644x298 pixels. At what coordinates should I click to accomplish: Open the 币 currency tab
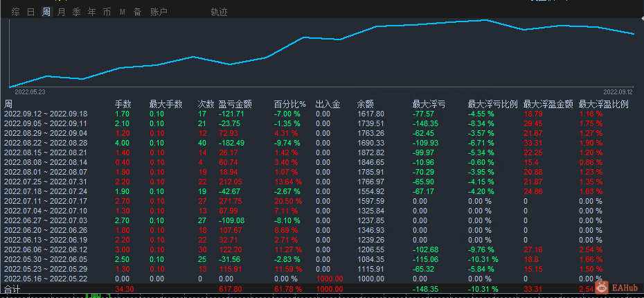click(x=107, y=12)
